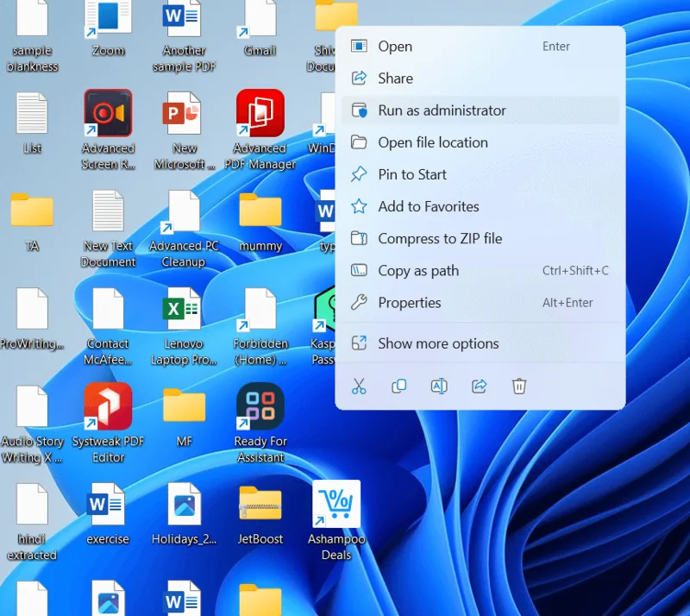This screenshot has width=690, height=616.
Task: Select the Cut icon in the context menu
Action: coord(360,387)
